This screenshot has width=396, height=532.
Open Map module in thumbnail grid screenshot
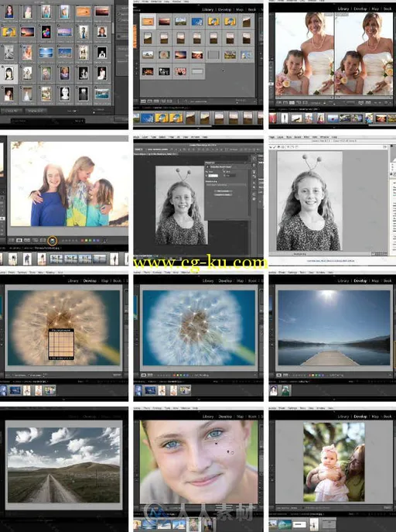tap(240, 9)
